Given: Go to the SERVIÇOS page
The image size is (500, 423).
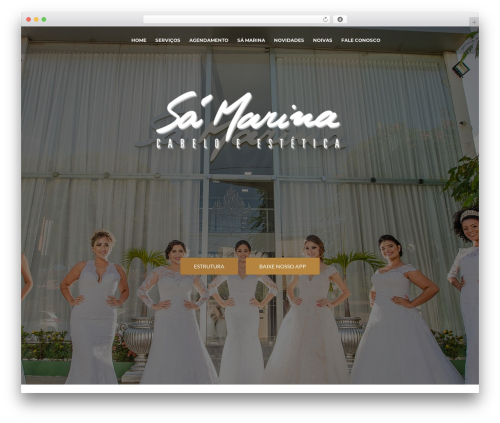Looking at the screenshot, I should point(167,40).
